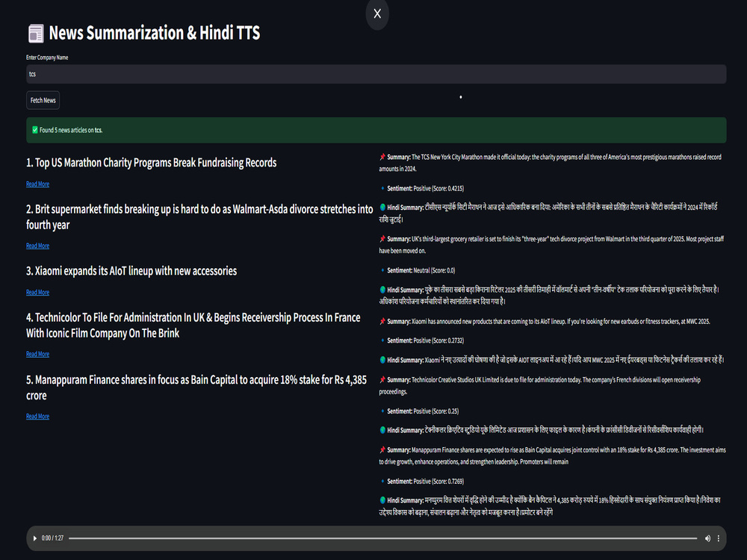Viewport: 747px width, 560px height.
Task: Open Read More under Manappuram Finance article
Action: [37, 416]
